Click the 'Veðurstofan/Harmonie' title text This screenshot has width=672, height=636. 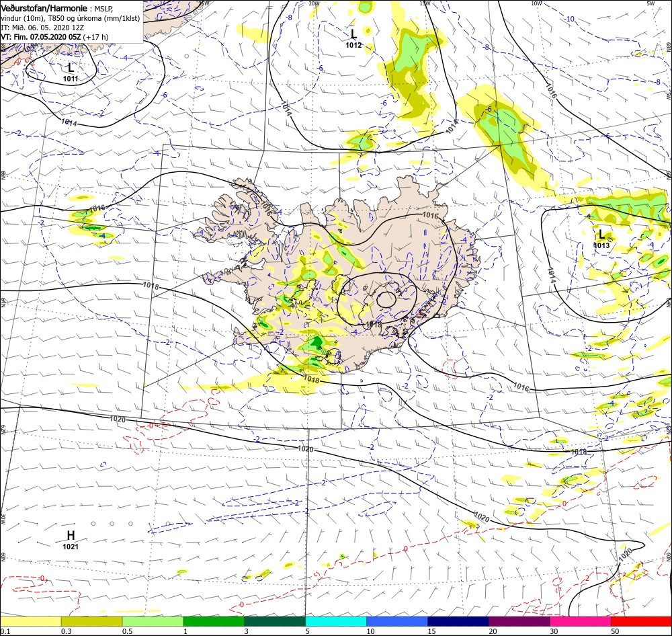[x=44, y=8]
